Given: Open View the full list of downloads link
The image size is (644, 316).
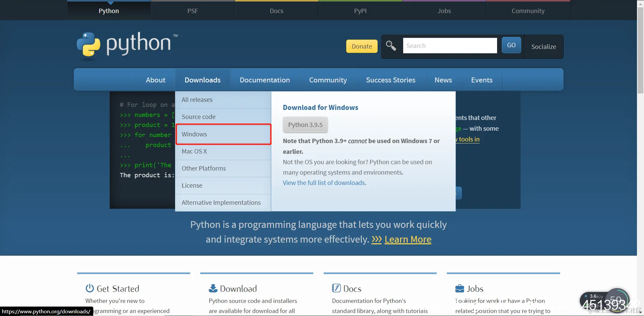Looking at the screenshot, I should coord(324,183).
